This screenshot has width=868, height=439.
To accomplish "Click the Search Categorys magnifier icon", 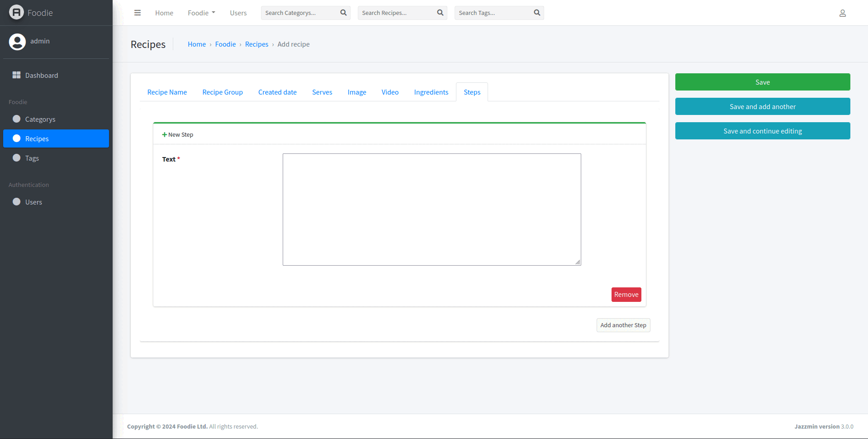I will pyautogui.click(x=344, y=13).
